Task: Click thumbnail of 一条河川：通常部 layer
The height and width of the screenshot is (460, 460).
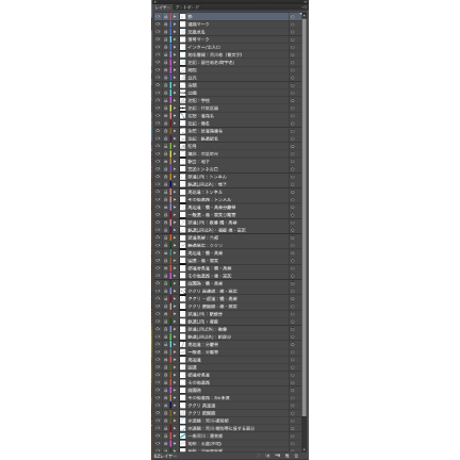Action: [x=183, y=436]
